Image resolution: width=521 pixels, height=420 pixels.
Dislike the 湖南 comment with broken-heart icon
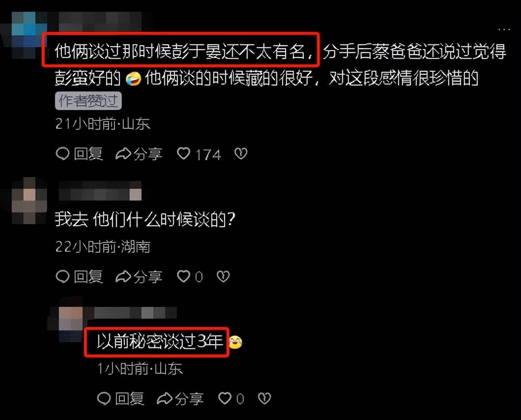click(223, 276)
